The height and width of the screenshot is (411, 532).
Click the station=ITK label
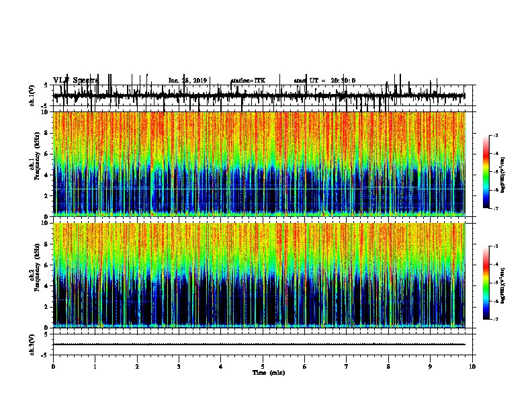point(248,81)
